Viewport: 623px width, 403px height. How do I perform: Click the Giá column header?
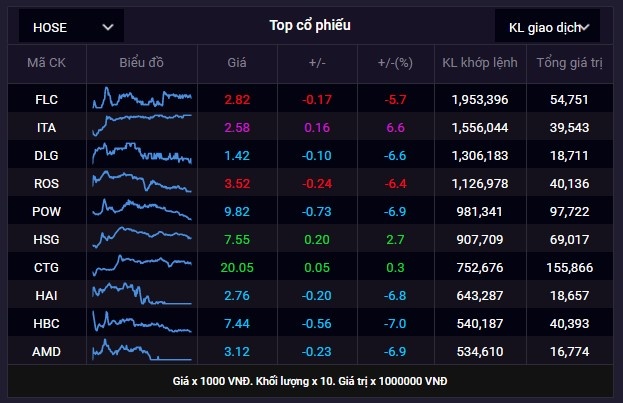(237, 64)
